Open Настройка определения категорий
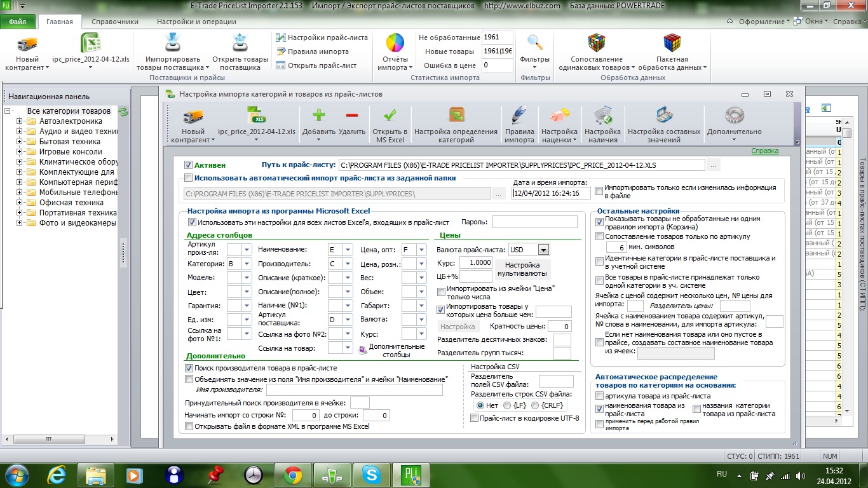The width and height of the screenshot is (868, 488). (456, 125)
